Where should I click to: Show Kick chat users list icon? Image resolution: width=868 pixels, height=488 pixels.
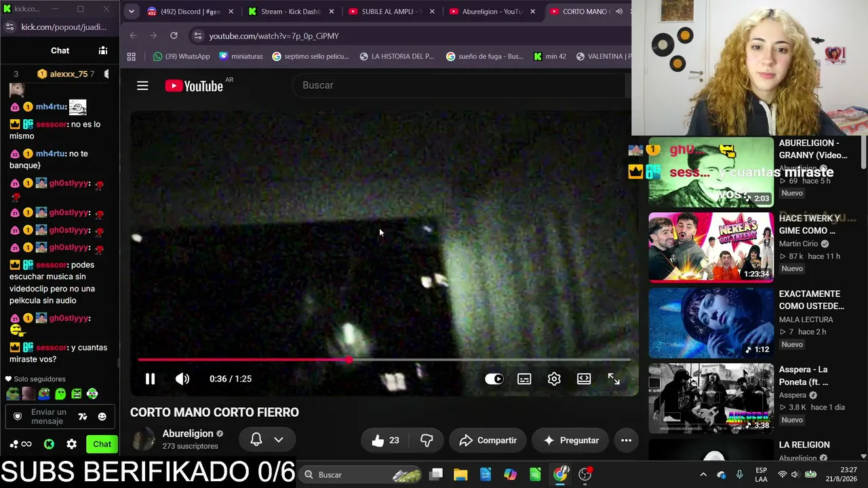[103, 50]
